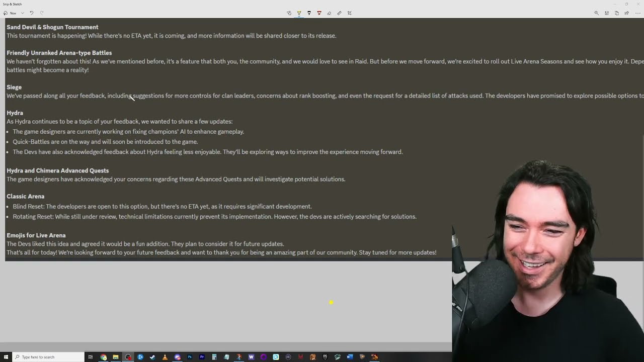This screenshot has height=362, width=644.
Task: Open the See more menu
Action: tap(637, 13)
